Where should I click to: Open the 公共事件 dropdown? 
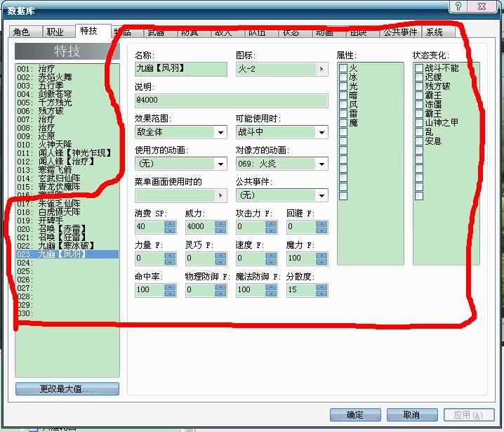(282, 195)
